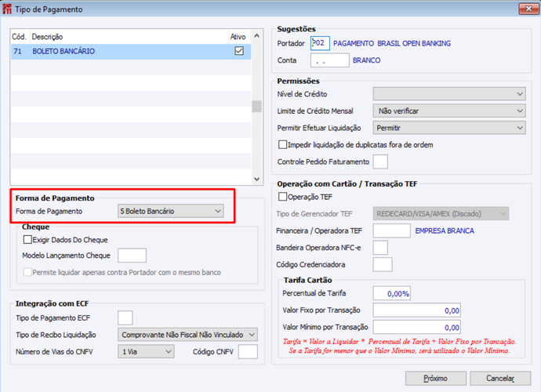
Task: Open the Permitir Efetuar Liquidação dropdown
Action: point(449,128)
